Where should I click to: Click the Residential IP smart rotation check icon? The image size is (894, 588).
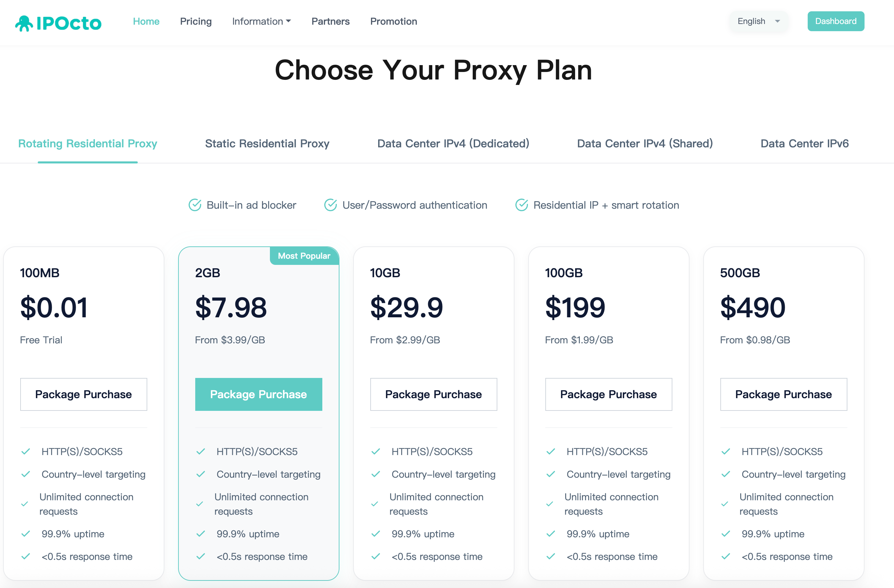[x=521, y=205]
